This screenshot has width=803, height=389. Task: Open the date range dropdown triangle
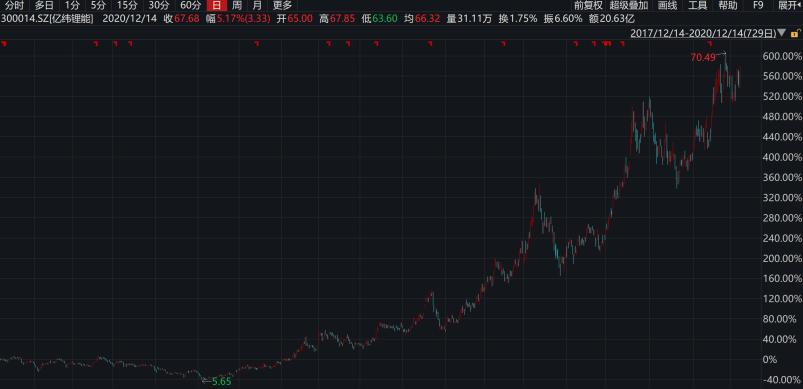(781, 33)
